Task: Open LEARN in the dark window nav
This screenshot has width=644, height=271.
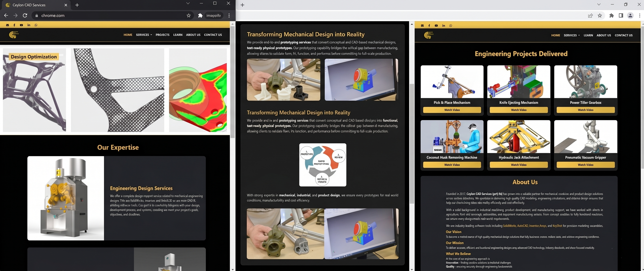Action: tap(178, 35)
